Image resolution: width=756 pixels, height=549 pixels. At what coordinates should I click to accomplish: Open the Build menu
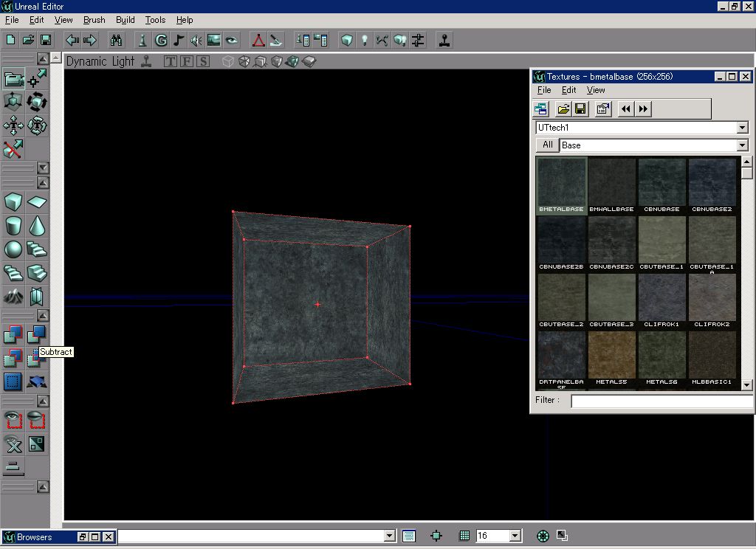[125, 20]
